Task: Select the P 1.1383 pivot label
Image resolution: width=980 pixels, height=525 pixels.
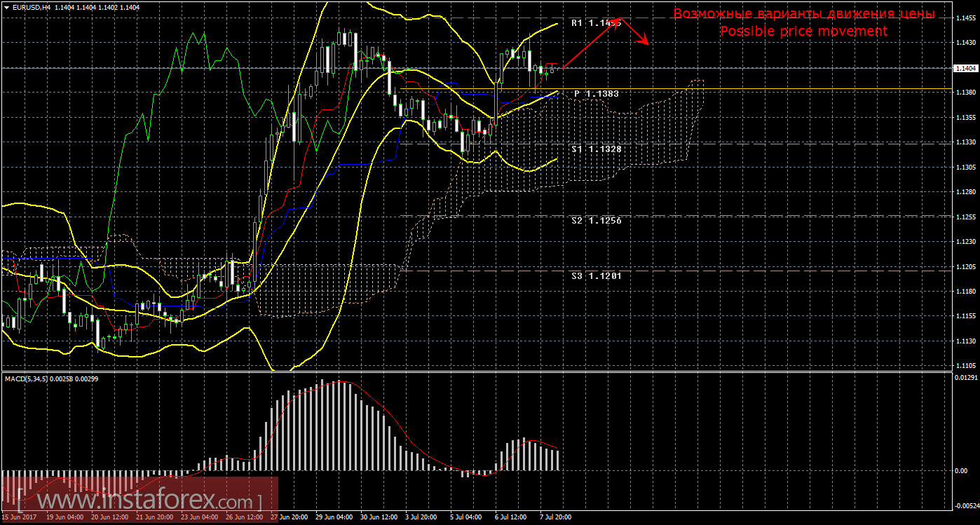Action: [597, 93]
